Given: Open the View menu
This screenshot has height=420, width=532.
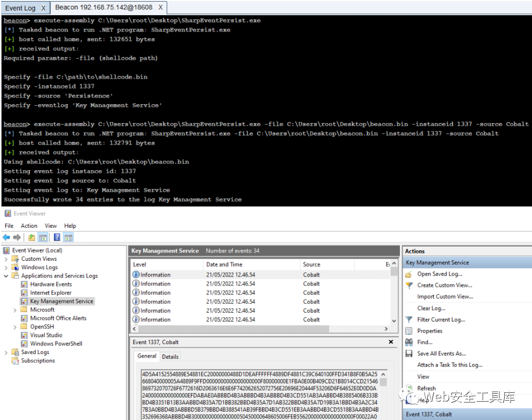Looking at the screenshot, I should pyautogui.click(x=50, y=226).
